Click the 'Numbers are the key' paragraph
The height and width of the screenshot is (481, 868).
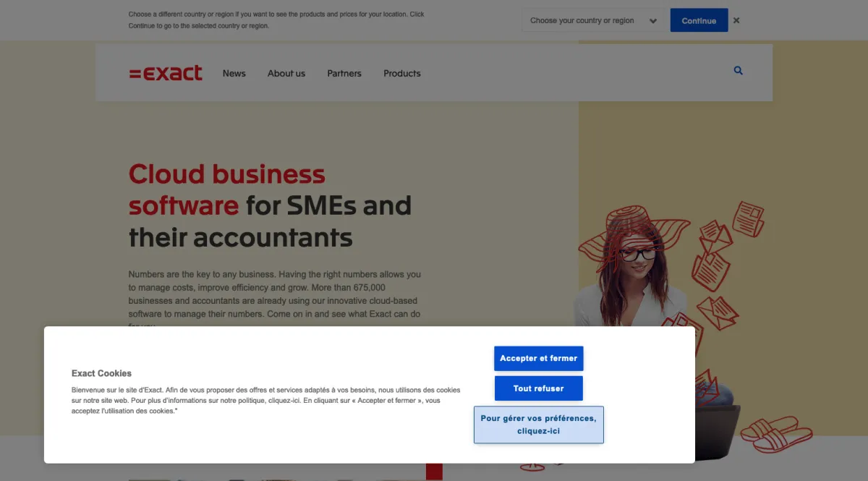coord(275,300)
